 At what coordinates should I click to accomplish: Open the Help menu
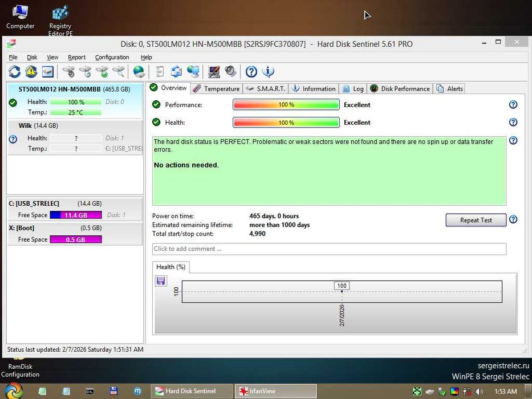coord(146,58)
